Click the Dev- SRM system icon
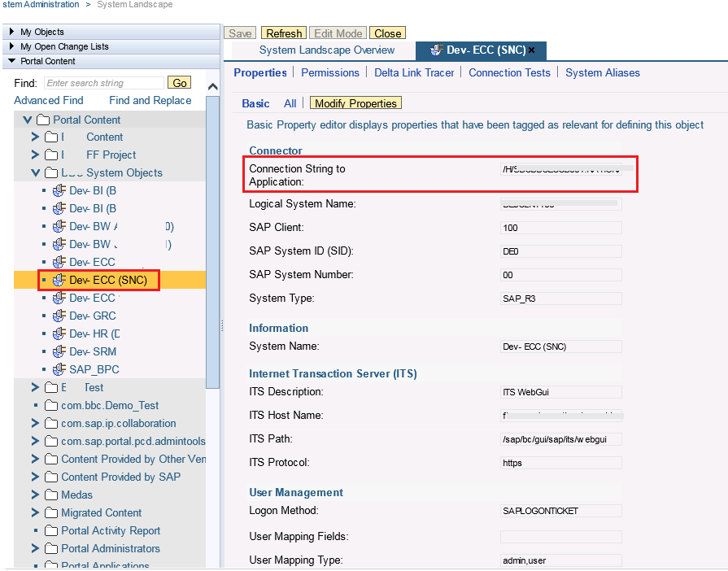This screenshot has height=571, width=728. coord(59,351)
